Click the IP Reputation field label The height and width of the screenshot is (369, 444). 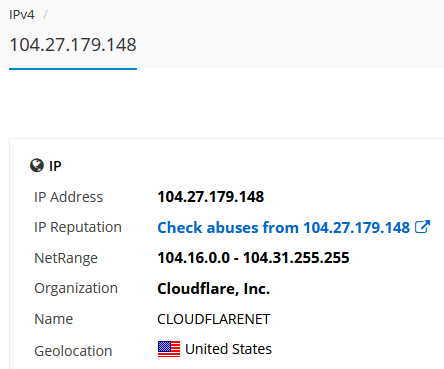(x=78, y=227)
